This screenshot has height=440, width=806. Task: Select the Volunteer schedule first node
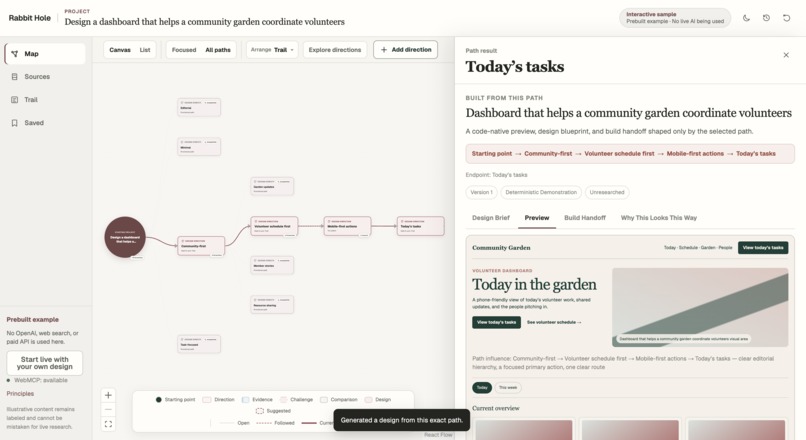point(274,226)
